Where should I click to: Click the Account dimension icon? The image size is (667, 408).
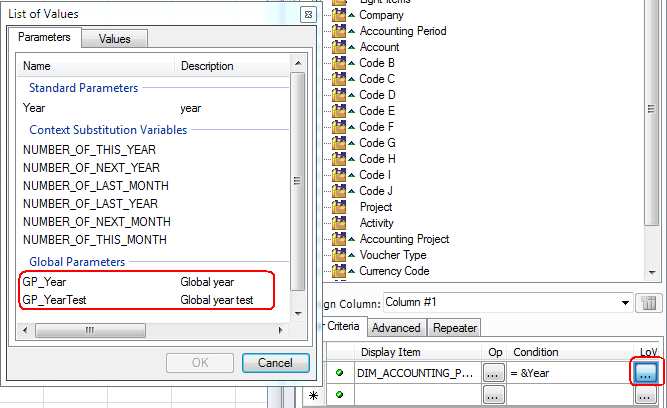coord(339,47)
